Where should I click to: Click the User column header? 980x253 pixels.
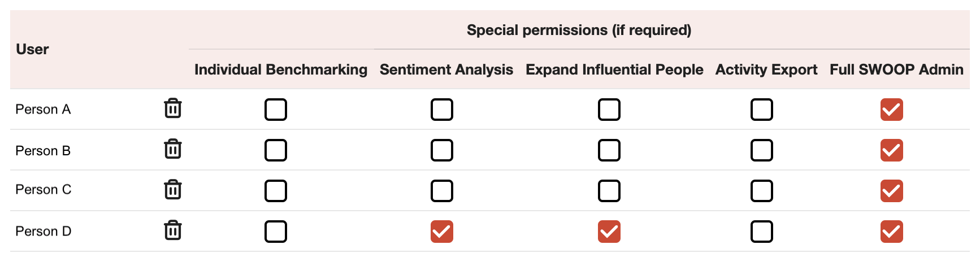coord(32,50)
